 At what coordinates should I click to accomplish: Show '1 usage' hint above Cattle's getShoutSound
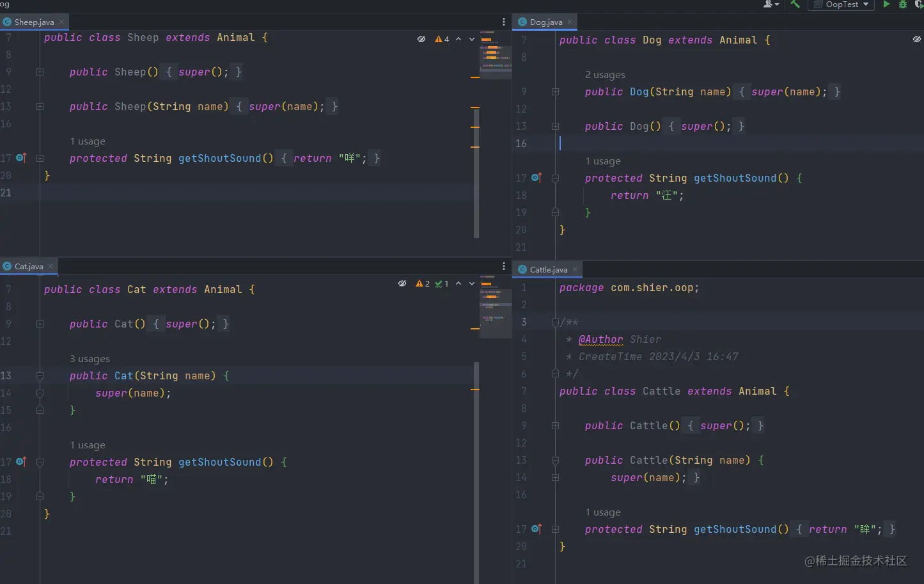click(x=603, y=512)
